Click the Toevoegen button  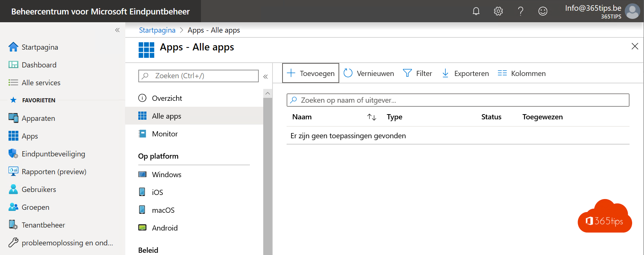point(311,73)
